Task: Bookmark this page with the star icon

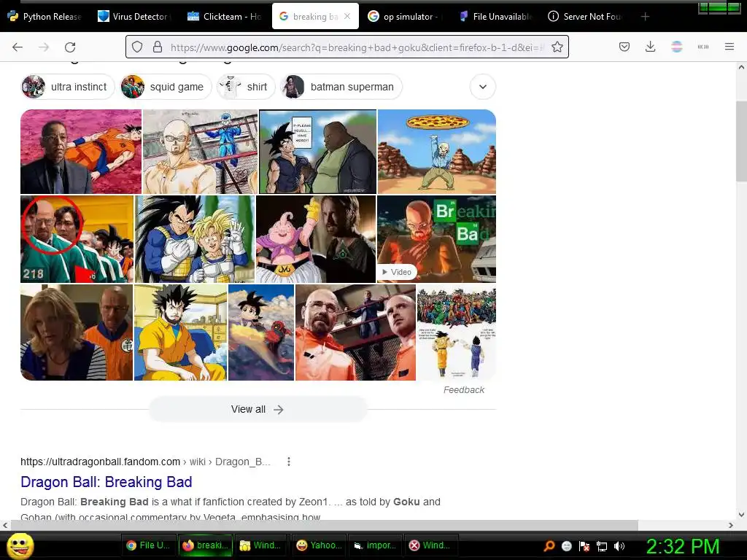Action: pos(557,47)
